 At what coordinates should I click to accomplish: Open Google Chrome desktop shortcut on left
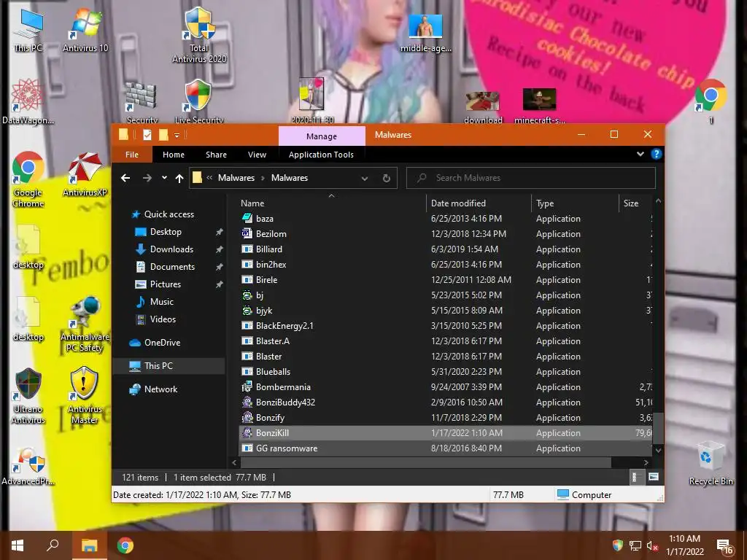click(x=28, y=179)
